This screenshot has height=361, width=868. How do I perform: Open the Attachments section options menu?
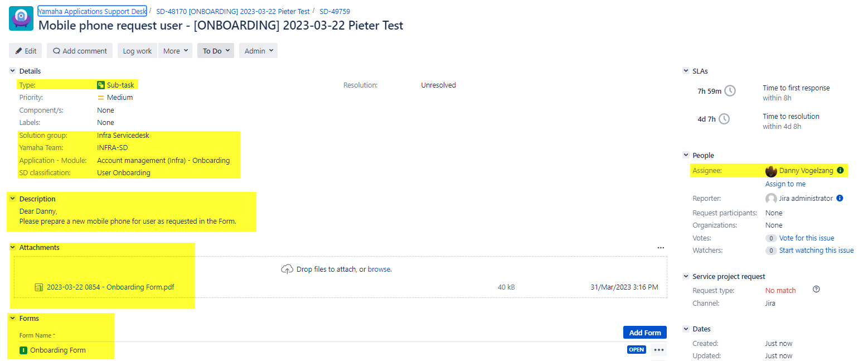pyautogui.click(x=661, y=248)
